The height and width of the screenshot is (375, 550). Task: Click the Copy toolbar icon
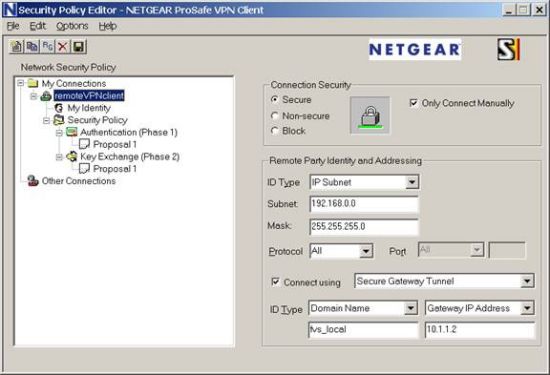32,47
